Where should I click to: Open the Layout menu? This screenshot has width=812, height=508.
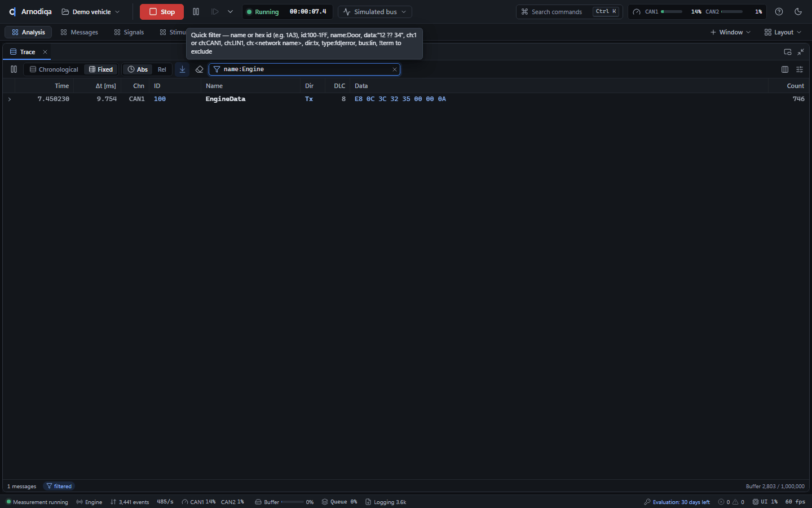point(783,32)
